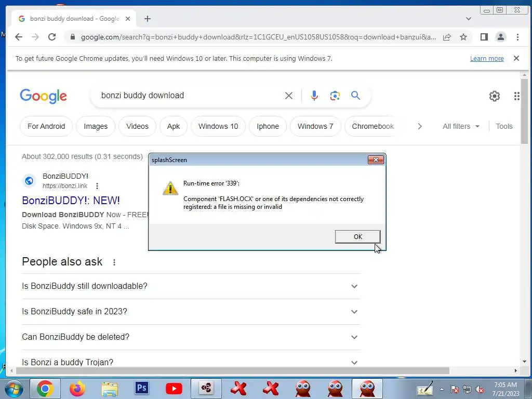Image resolution: width=532 pixels, height=399 pixels.
Task: Filter results by Apk
Action: pos(174,126)
